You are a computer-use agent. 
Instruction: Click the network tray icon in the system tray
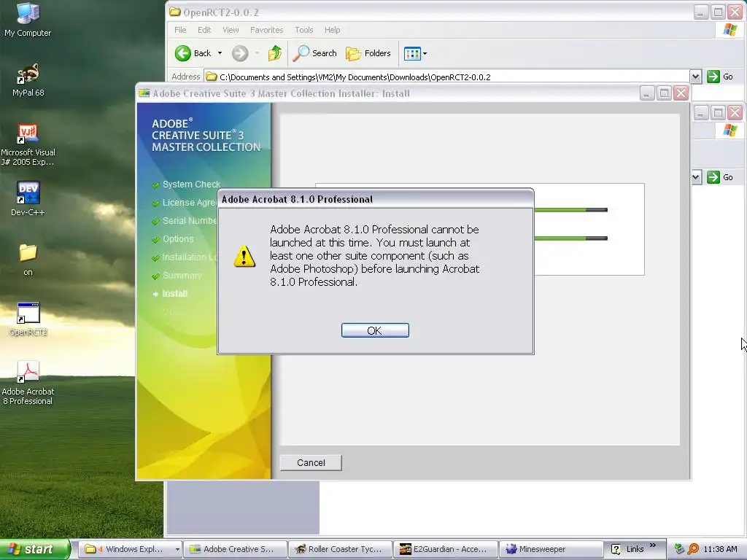[679, 549]
